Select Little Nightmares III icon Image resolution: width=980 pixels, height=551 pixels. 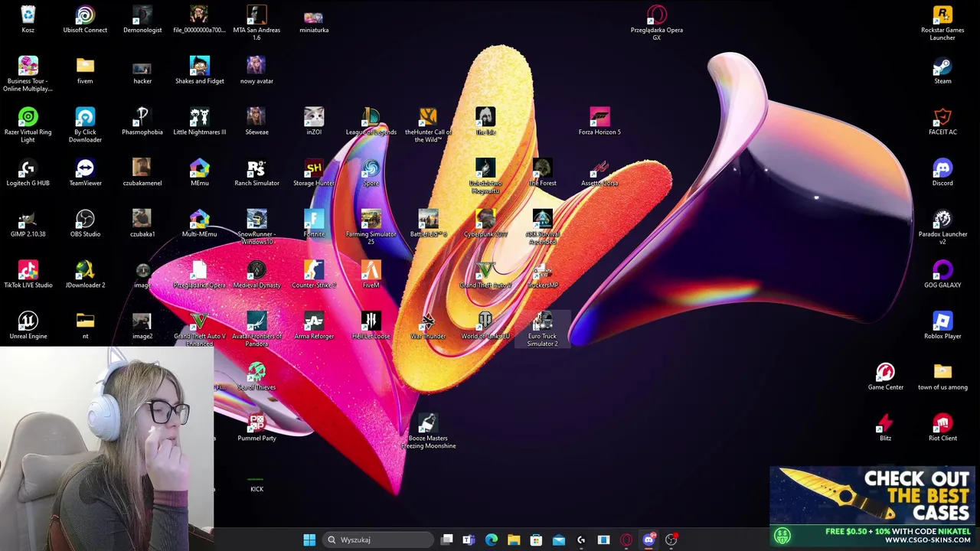pyautogui.click(x=199, y=122)
